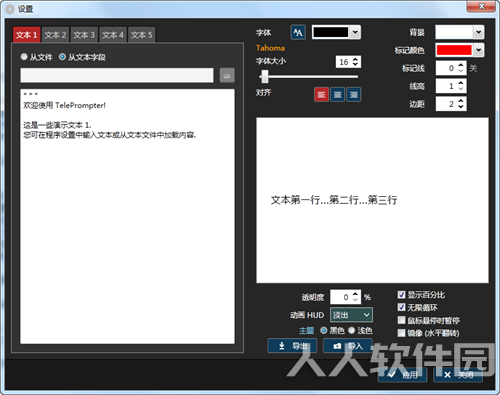Open the font chooser icon

click(298, 33)
